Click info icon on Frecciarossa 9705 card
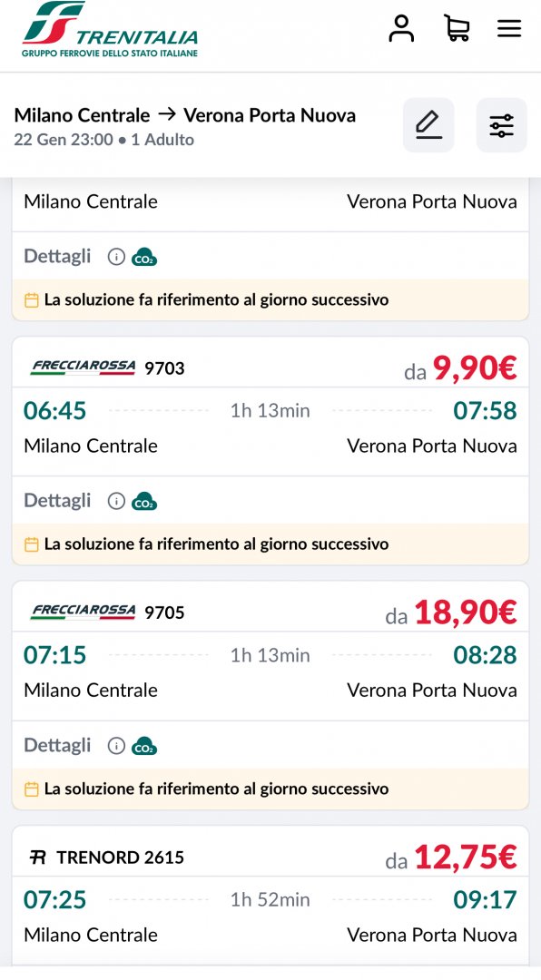The height and width of the screenshot is (980, 541). pyautogui.click(x=116, y=745)
